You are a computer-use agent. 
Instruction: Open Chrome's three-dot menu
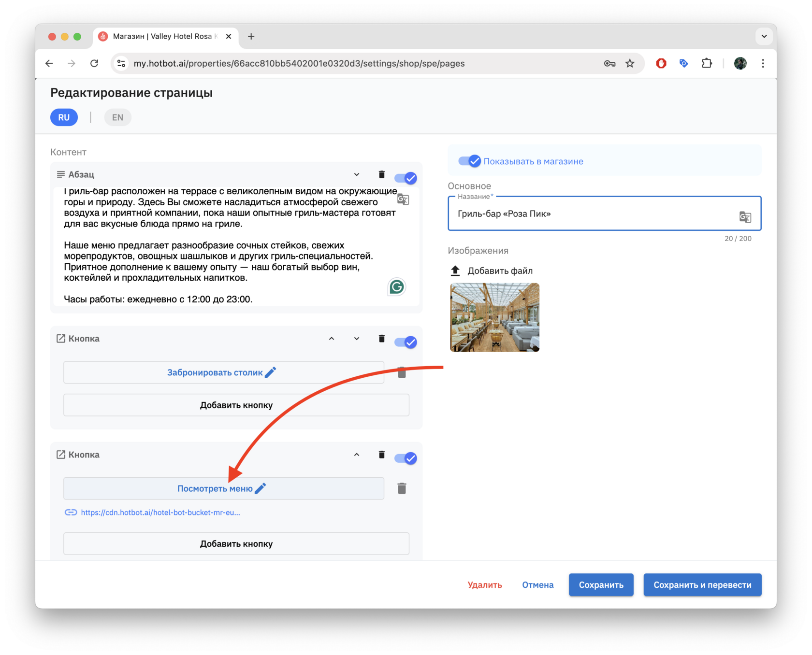pos(763,63)
